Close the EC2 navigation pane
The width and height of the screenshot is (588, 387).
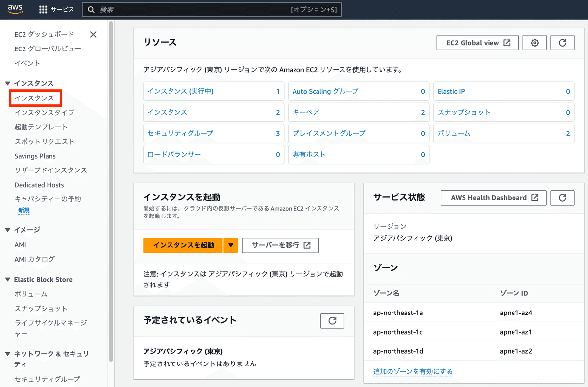pyautogui.click(x=93, y=34)
